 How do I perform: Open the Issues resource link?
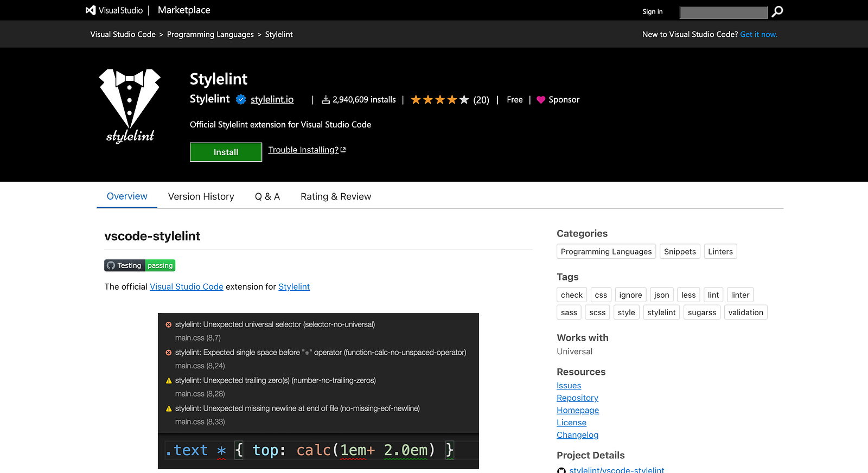coord(569,386)
